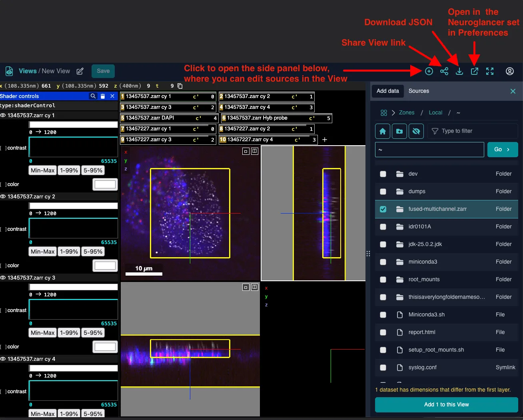Click the Go button

(503, 149)
